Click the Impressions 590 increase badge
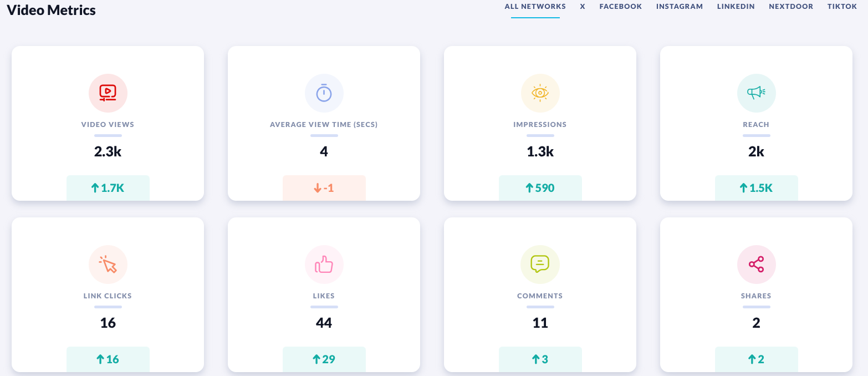The image size is (868, 376). pos(540,188)
